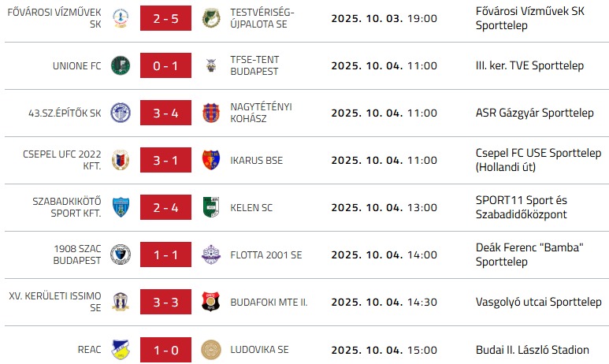609x364 pixels.
Task: Click the Nagytétényi Kohász team crest
Action: point(210,113)
